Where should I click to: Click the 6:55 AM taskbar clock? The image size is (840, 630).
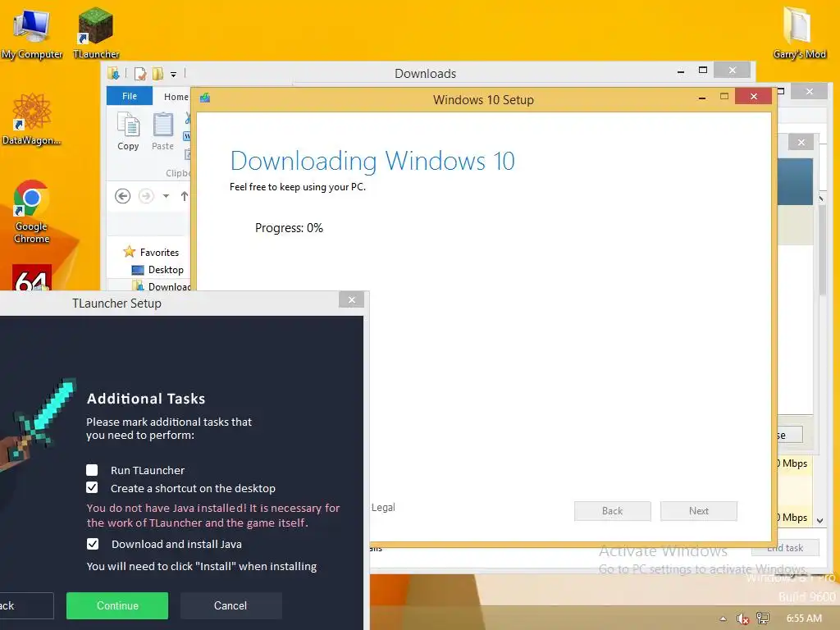click(804, 619)
